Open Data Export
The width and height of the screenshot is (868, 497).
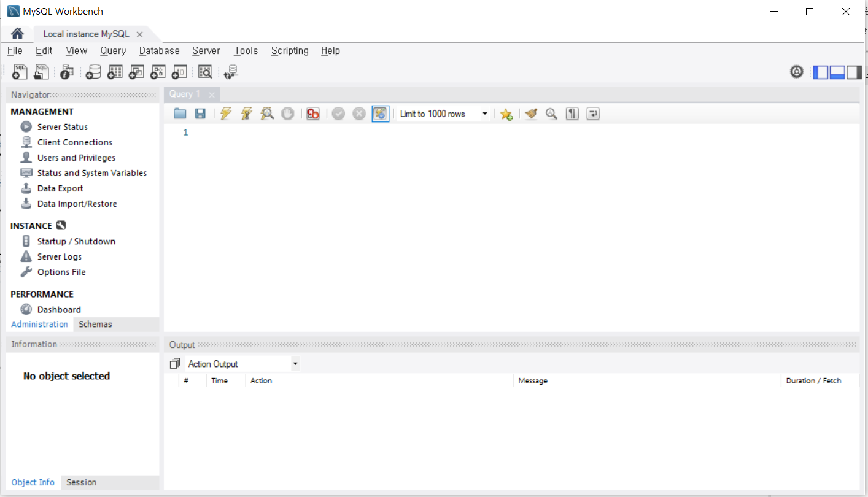tap(60, 188)
